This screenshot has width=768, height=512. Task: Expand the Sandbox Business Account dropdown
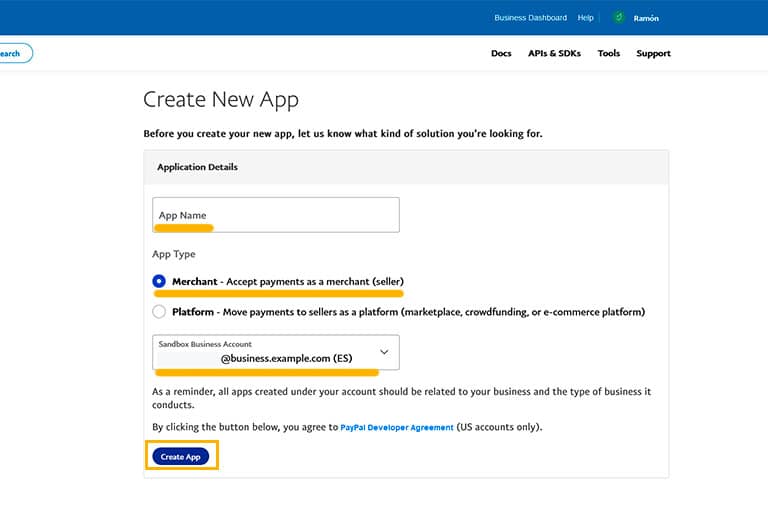(x=276, y=352)
